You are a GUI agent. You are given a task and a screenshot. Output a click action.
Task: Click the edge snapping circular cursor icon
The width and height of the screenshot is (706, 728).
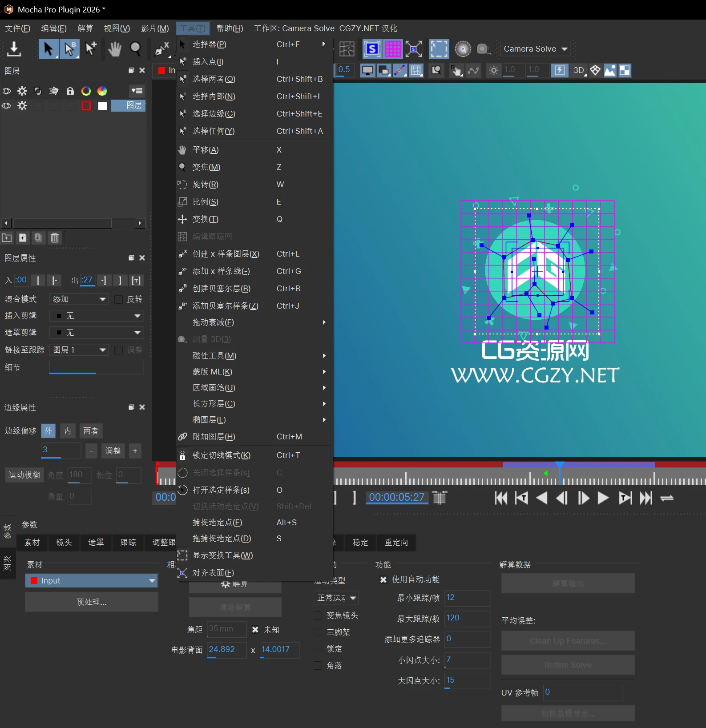[x=463, y=49]
